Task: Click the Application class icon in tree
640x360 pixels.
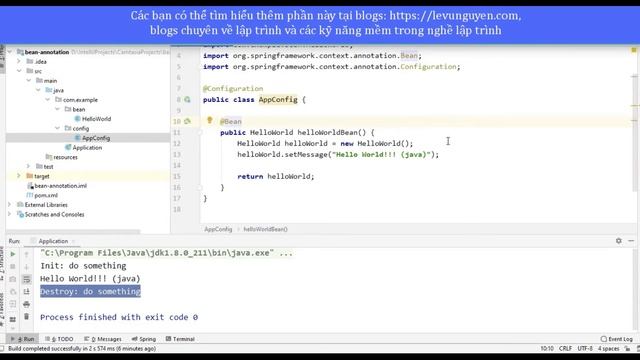Action: click(x=68, y=147)
